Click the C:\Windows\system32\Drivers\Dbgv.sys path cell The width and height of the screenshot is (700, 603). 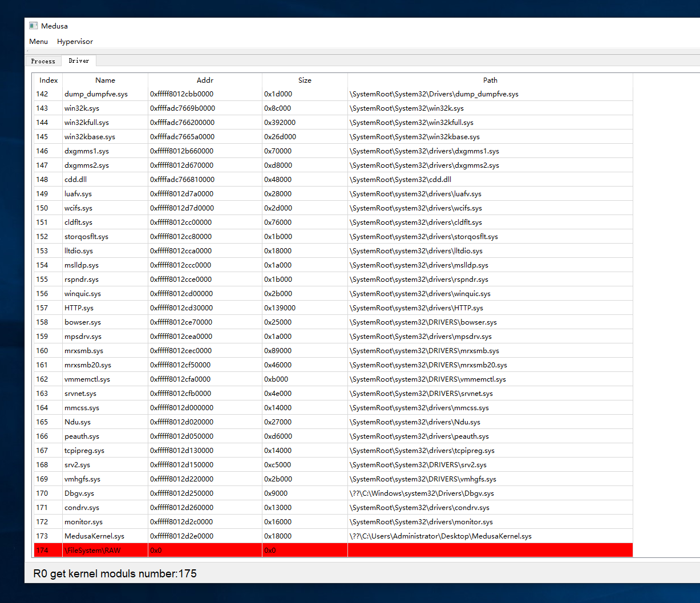[491, 493]
